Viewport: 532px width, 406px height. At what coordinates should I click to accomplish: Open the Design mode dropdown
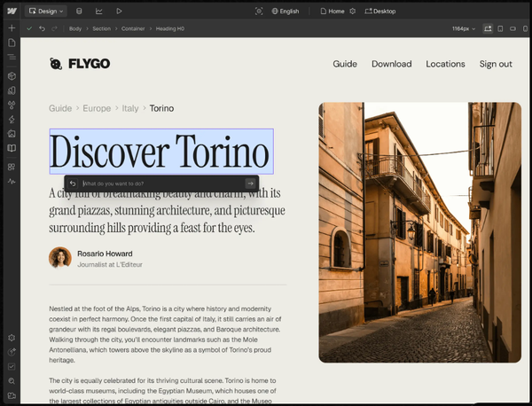[x=46, y=12]
